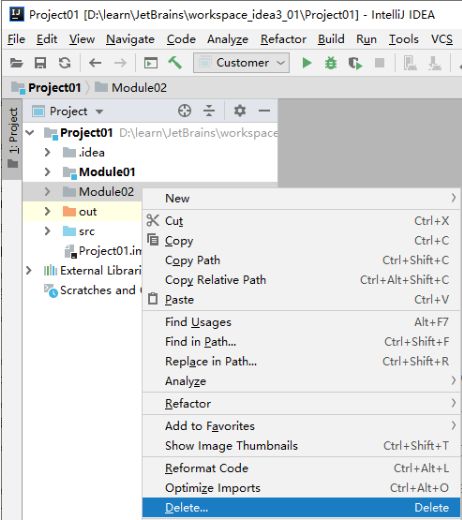Open the VCS menu
The height and width of the screenshot is (520, 462).
pos(442,39)
